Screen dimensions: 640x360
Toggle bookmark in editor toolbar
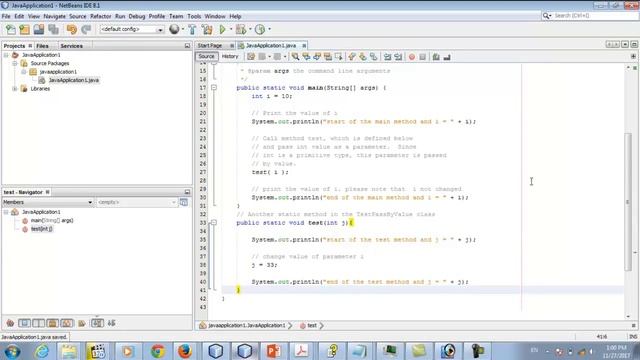coord(373,57)
